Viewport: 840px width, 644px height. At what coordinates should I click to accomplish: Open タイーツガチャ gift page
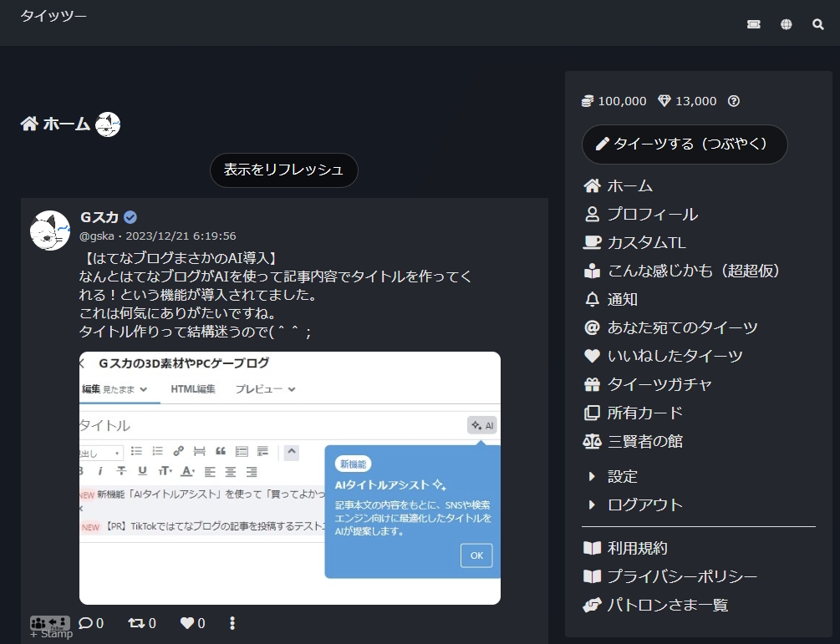point(648,384)
